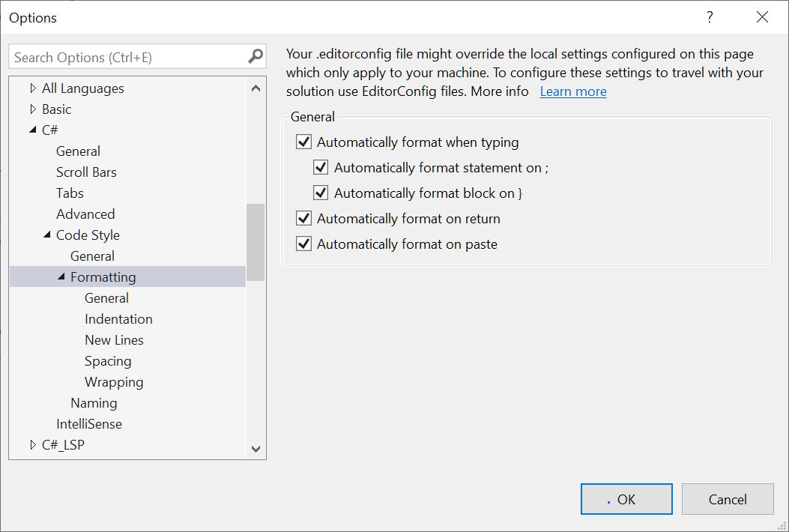Image resolution: width=789 pixels, height=532 pixels.
Task: Collapse the Formatting node arrow
Action: click(x=61, y=276)
